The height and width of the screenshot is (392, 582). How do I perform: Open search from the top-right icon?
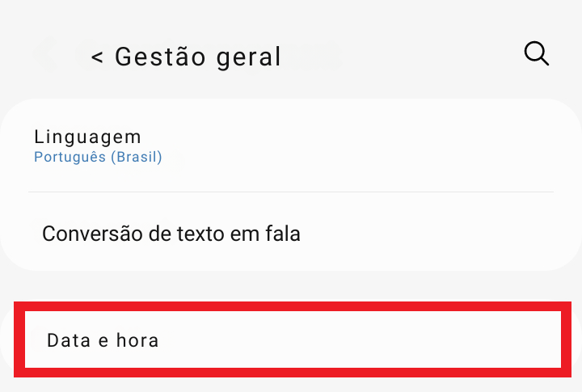[x=537, y=54]
